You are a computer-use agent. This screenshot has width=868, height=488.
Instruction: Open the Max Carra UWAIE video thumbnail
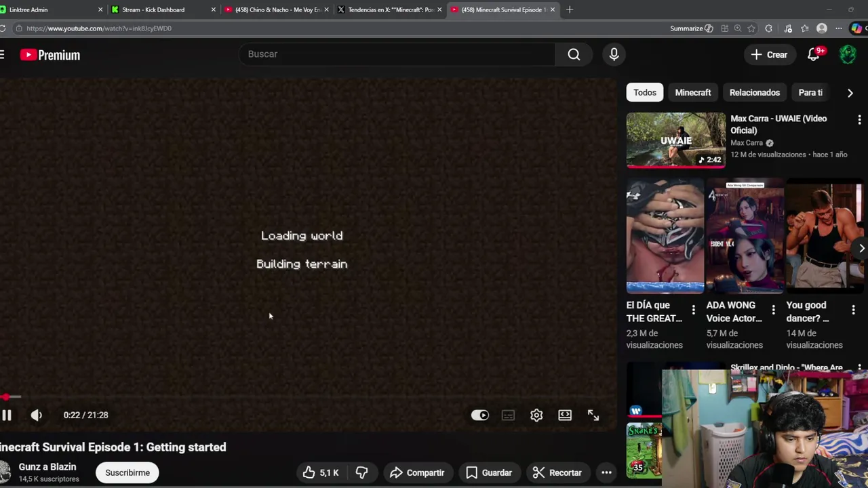coord(676,140)
